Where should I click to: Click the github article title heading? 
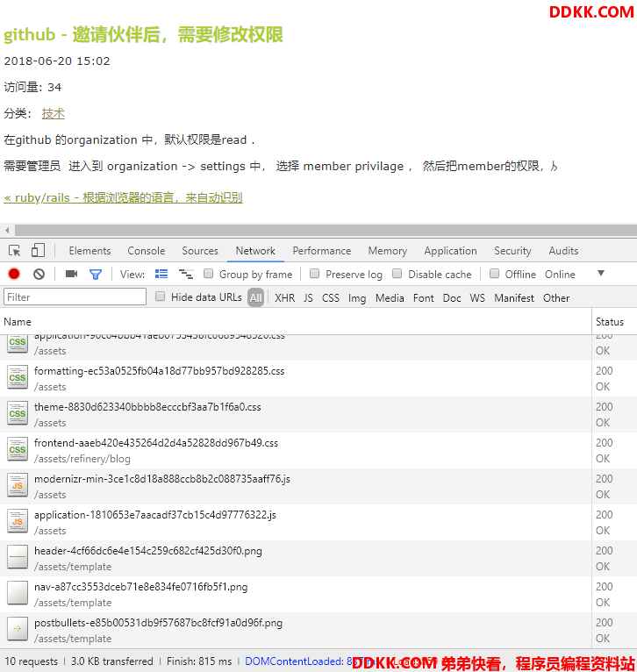tap(143, 34)
